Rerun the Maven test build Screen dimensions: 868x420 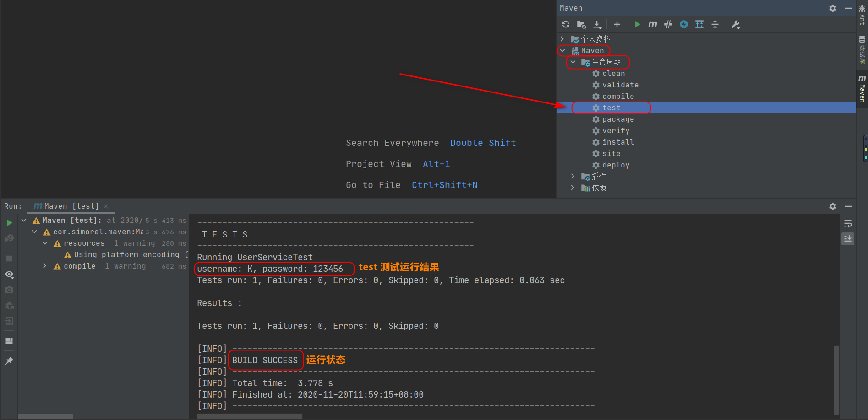9,223
